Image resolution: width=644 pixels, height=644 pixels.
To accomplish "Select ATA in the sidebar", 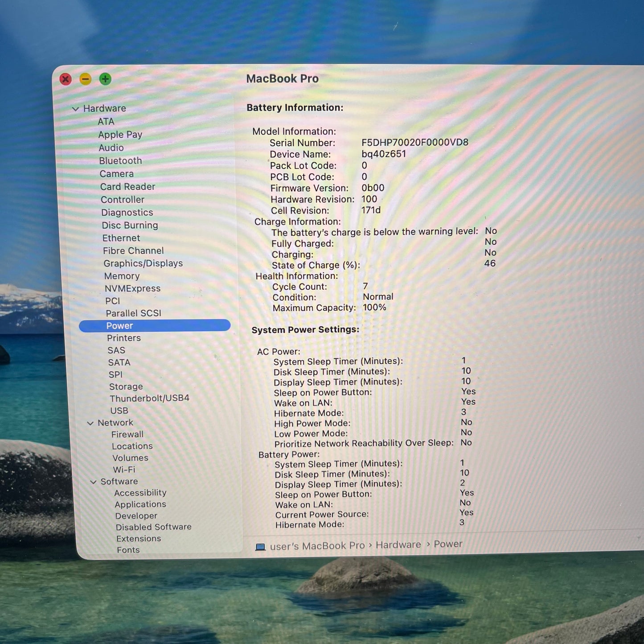I will click(x=106, y=121).
